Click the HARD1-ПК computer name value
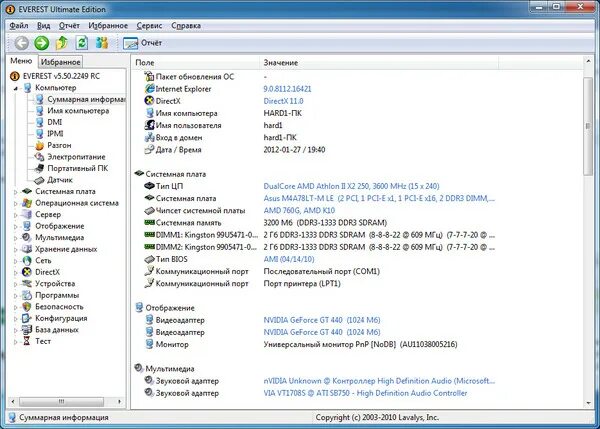Image resolution: width=600 pixels, height=429 pixels. point(282,113)
